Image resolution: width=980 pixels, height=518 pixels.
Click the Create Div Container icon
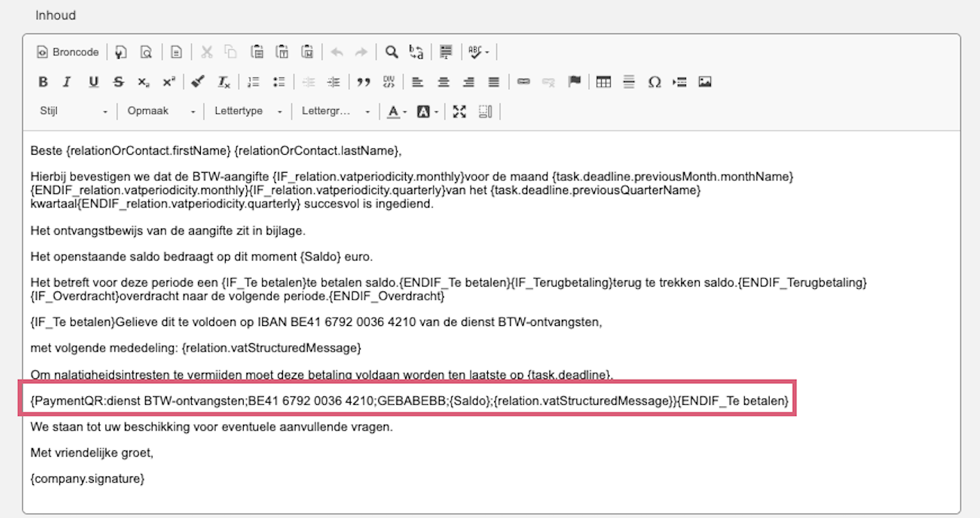pyautogui.click(x=389, y=82)
